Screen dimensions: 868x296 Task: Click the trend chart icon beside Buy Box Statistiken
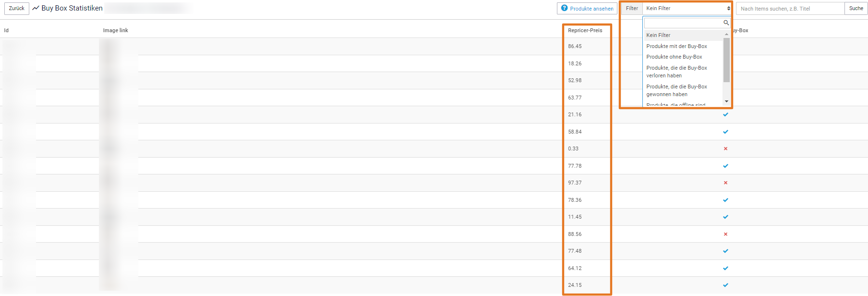point(36,8)
